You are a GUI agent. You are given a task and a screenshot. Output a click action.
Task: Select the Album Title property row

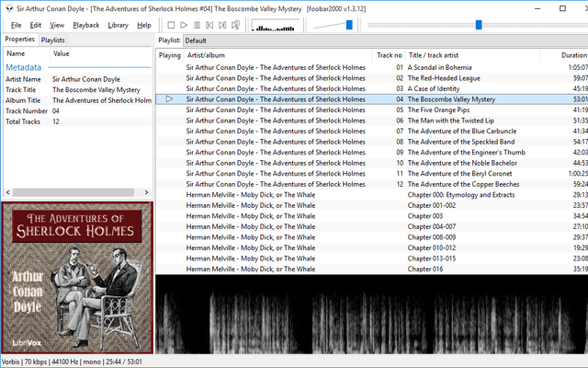[x=78, y=100]
